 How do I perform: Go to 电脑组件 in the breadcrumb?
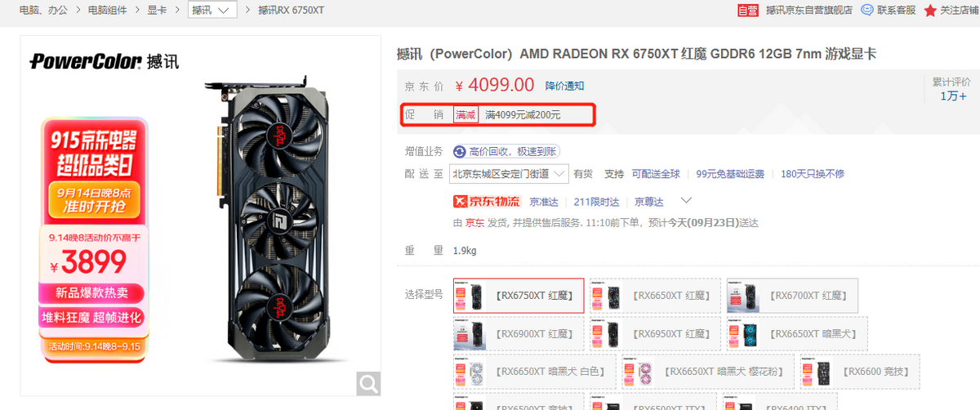pos(108,11)
